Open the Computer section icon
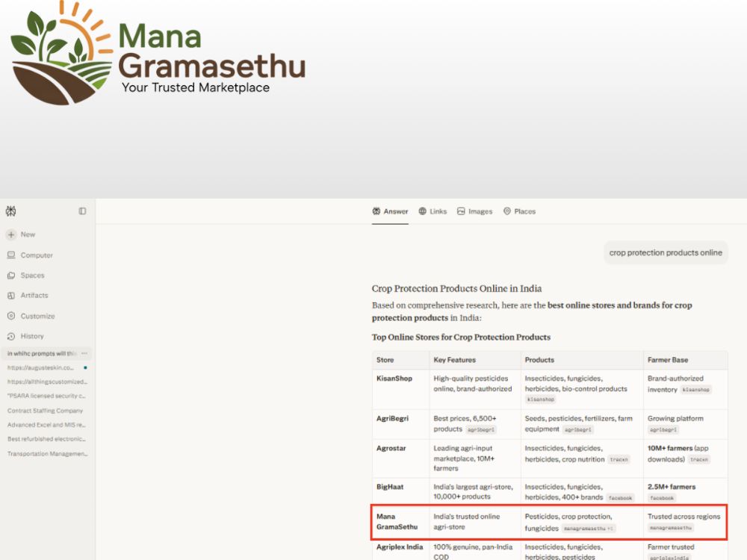The image size is (747, 560). (11, 255)
